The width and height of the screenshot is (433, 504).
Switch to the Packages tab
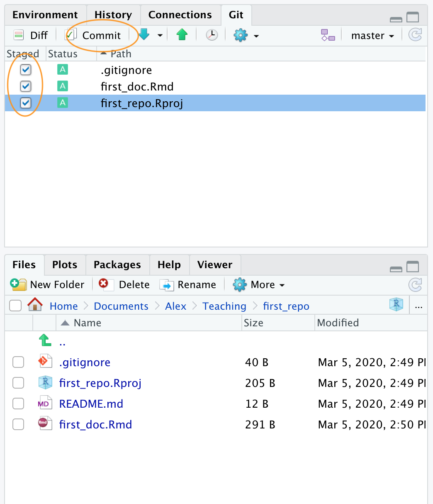[x=117, y=265]
